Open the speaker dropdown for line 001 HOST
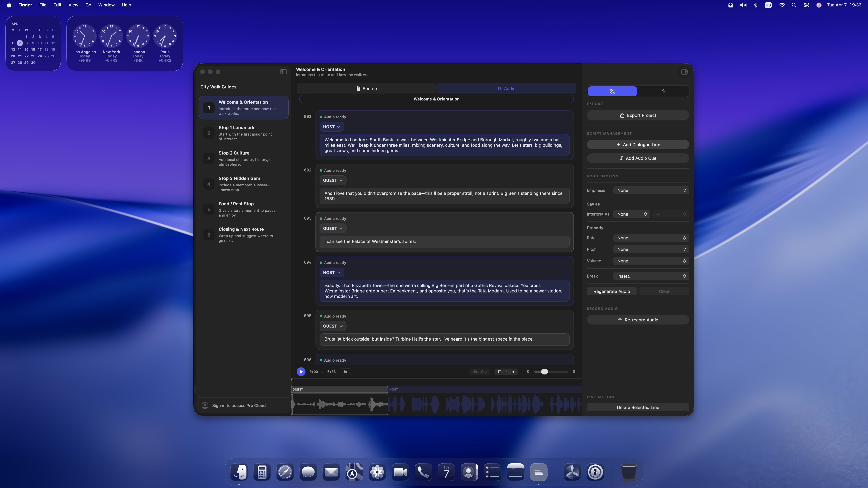This screenshot has width=868, height=488. click(x=332, y=127)
